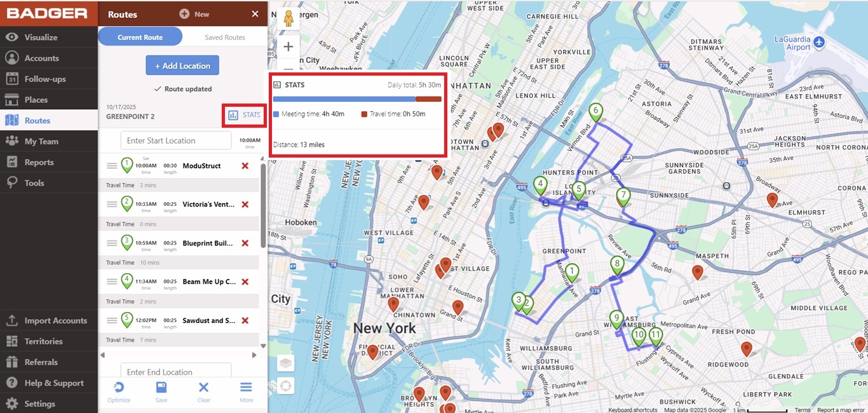The width and height of the screenshot is (868, 413).
Task: Switch to Saved Routes tab
Action: click(x=224, y=37)
